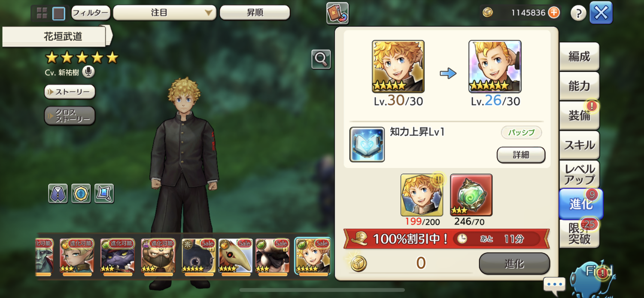Click the 知力上昇 skill book icon
Image resolution: width=644 pixels, height=298 pixels.
coord(367,144)
